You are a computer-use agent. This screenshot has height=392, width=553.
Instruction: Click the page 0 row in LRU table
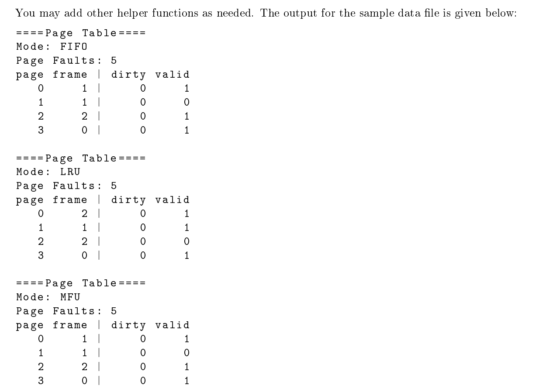click(x=114, y=214)
